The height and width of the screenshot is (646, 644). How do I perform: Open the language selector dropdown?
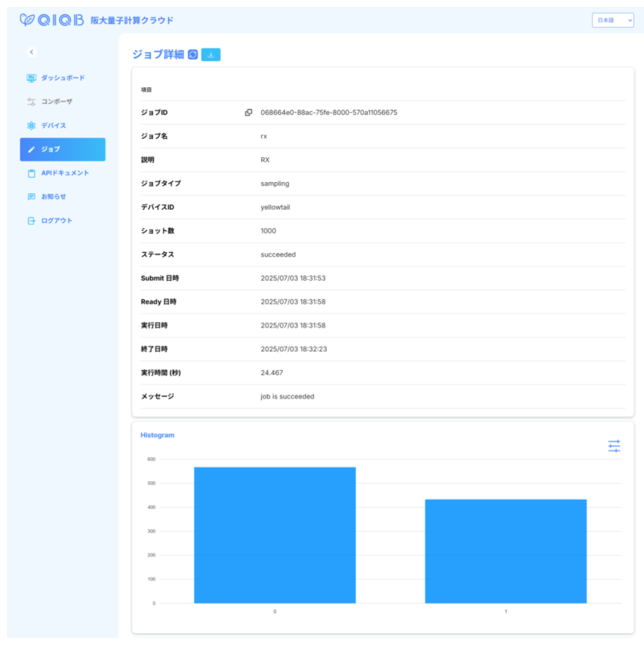click(x=612, y=20)
